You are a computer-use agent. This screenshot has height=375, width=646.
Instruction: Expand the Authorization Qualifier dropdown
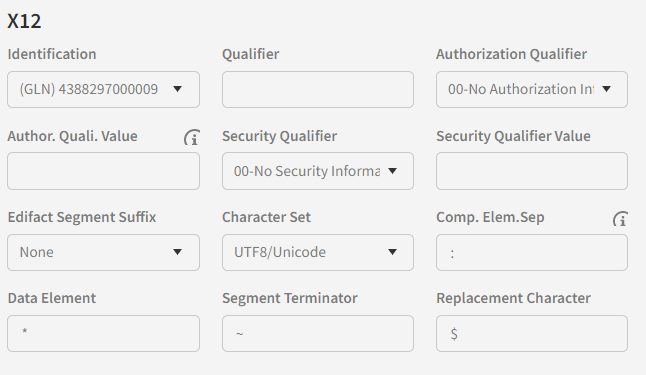pos(532,89)
